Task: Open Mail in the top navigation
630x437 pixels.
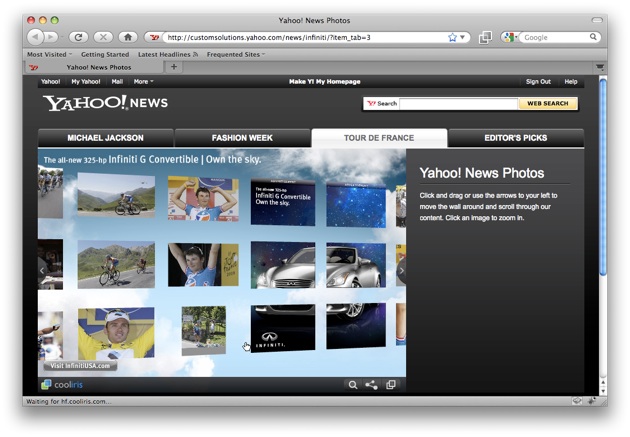Action: coord(117,82)
